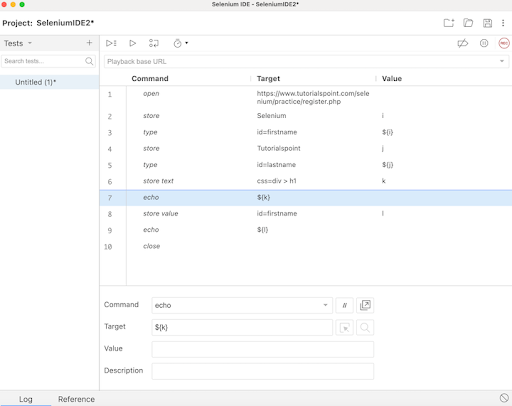
Task: Select row 9 echo ${l}
Action: [x=306, y=230]
